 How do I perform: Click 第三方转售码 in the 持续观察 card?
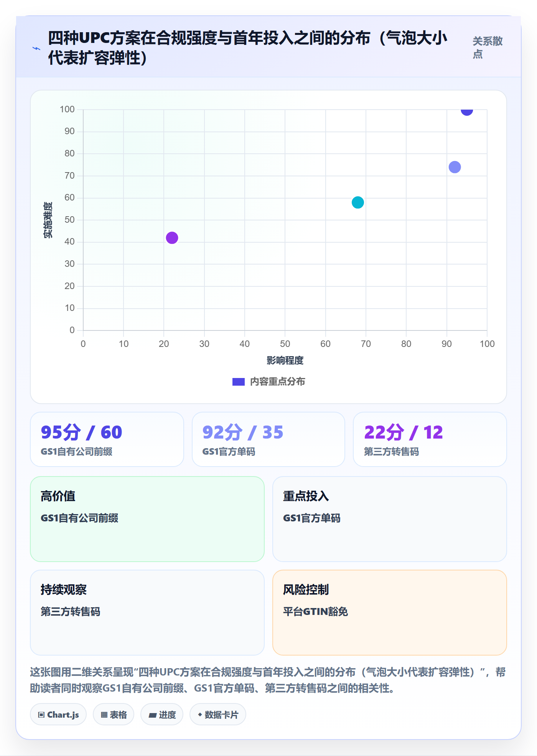71,611
